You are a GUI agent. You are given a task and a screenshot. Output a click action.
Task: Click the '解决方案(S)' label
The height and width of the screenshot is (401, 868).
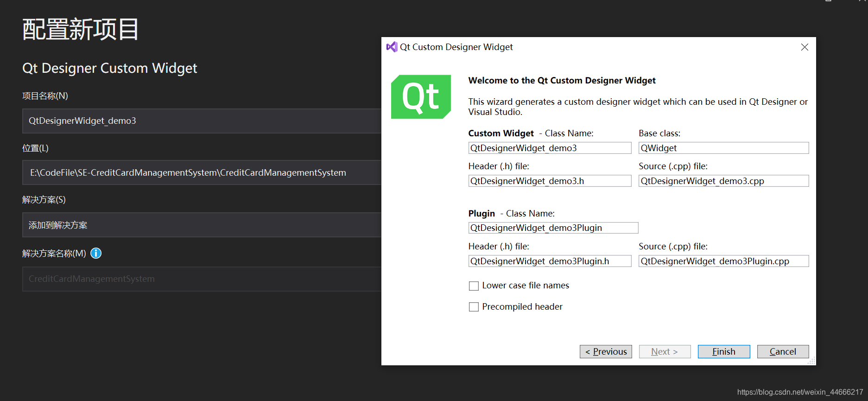tap(44, 200)
